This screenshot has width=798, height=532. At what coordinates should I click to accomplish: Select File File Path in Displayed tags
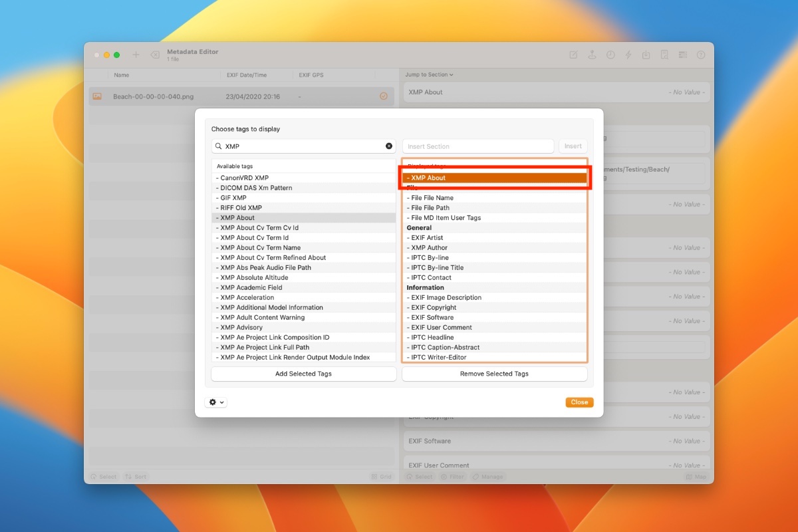[x=495, y=207]
